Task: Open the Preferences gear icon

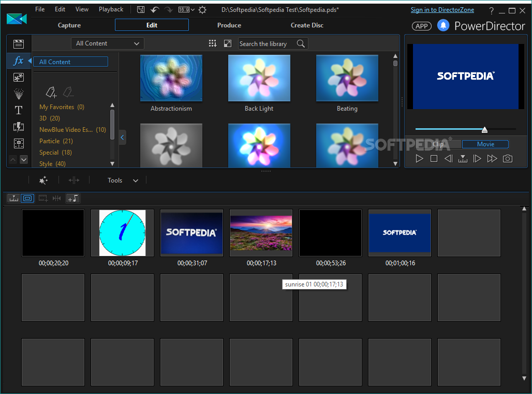Action: pyautogui.click(x=202, y=10)
